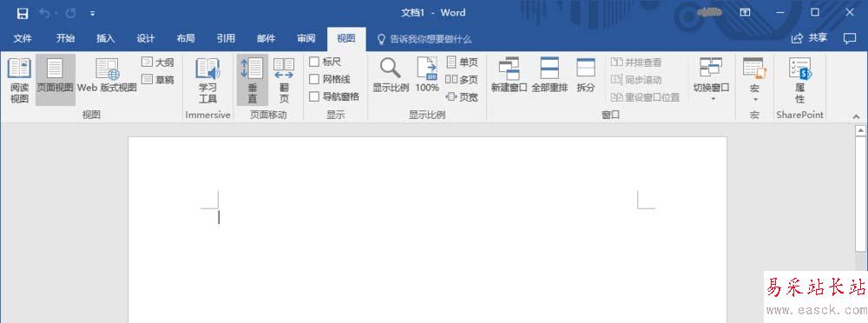
Task: Place cursor in the document page
Action: 427,229
